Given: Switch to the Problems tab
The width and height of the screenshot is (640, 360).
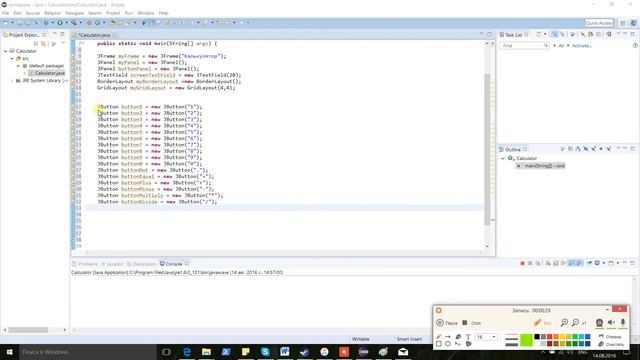Looking at the screenshot, I should click(85, 264).
